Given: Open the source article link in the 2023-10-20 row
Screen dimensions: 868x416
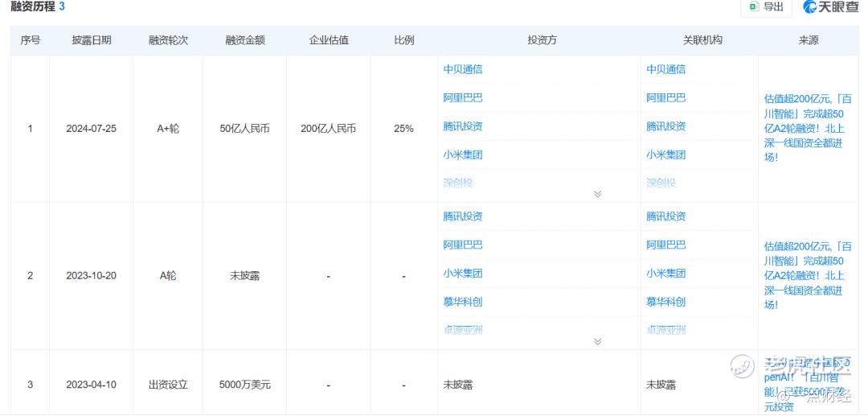Looking at the screenshot, I should pyautogui.click(x=808, y=275).
